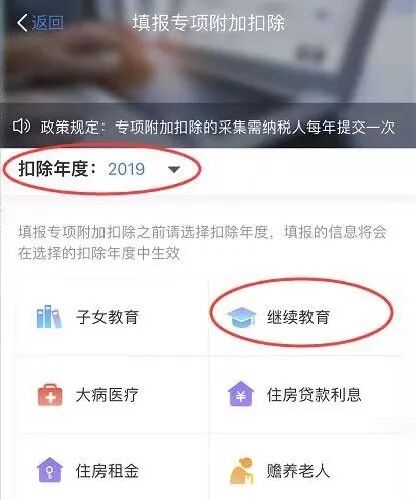Tap the speaker announcement icon
The height and width of the screenshot is (500, 416).
click(x=21, y=126)
